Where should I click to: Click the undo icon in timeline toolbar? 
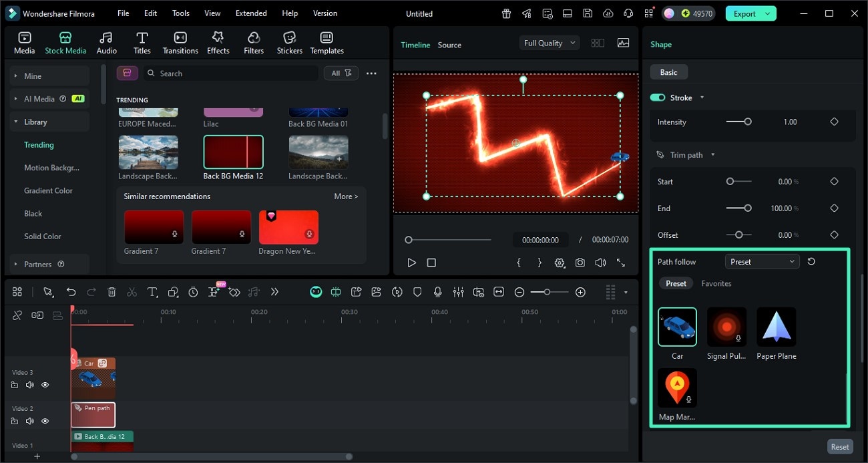(x=71, y=292)
